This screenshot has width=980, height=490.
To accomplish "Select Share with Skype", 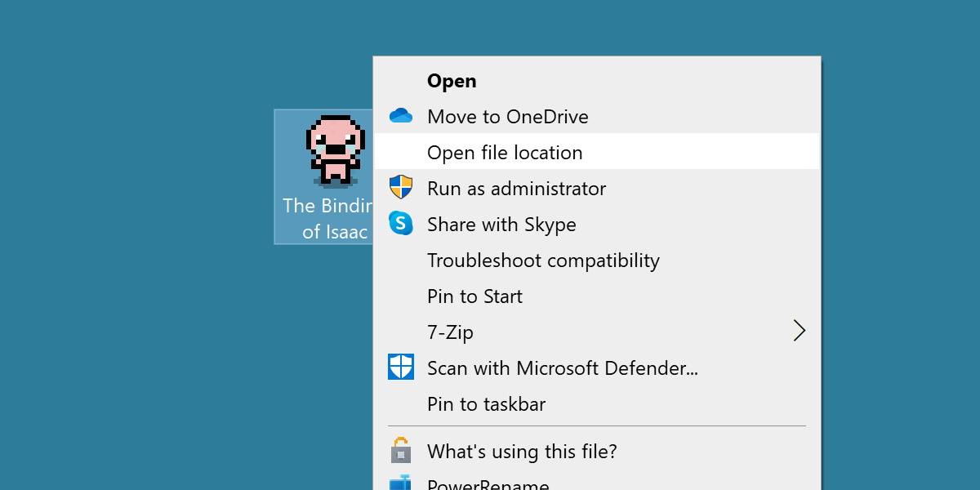I will pyautogui.click(x=597, y=224).
